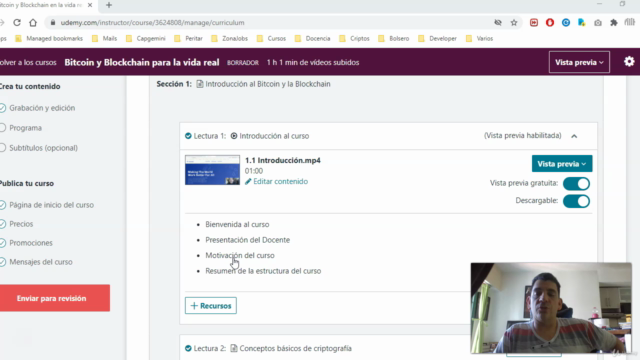Select Mensajes del curso step
The width and height of the screenshot is (640, 360).
[x=36, y=262]
